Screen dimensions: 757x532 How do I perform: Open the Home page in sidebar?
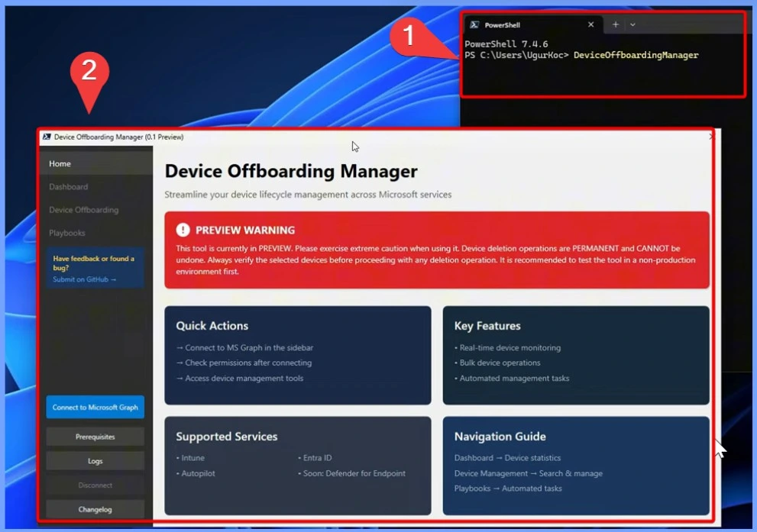pos(95,163)
